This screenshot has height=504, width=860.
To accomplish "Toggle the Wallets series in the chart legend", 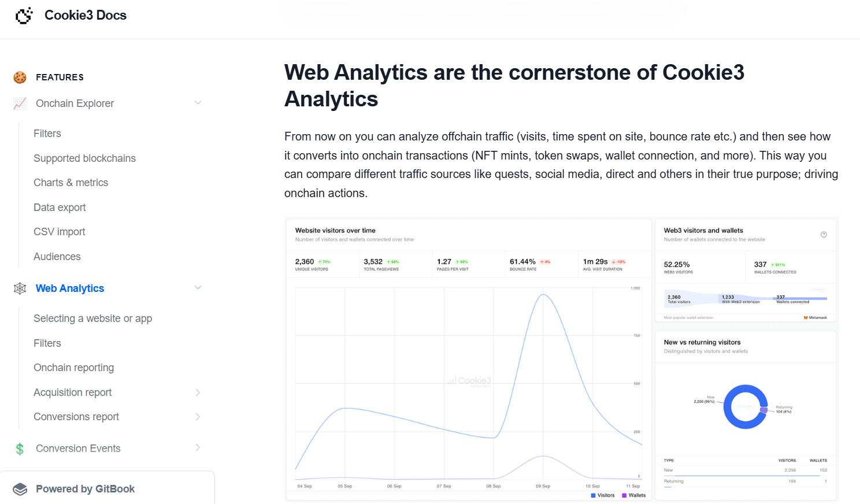I will point(635,495).
